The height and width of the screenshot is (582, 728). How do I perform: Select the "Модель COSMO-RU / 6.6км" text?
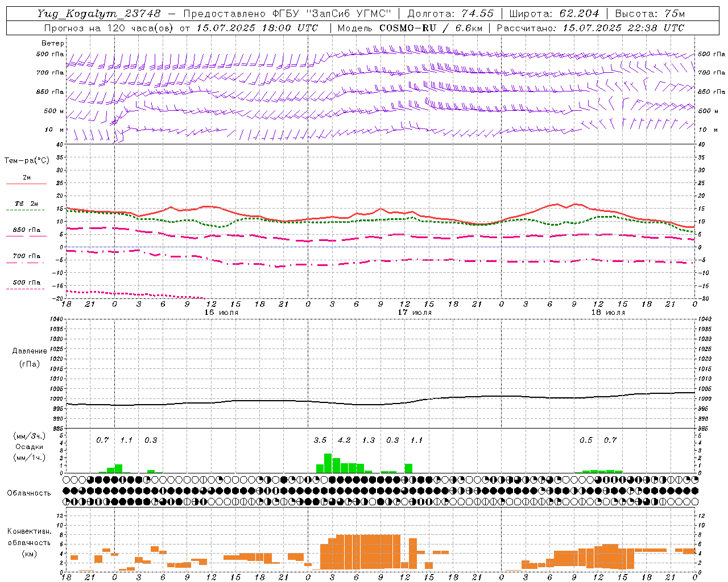409,28
